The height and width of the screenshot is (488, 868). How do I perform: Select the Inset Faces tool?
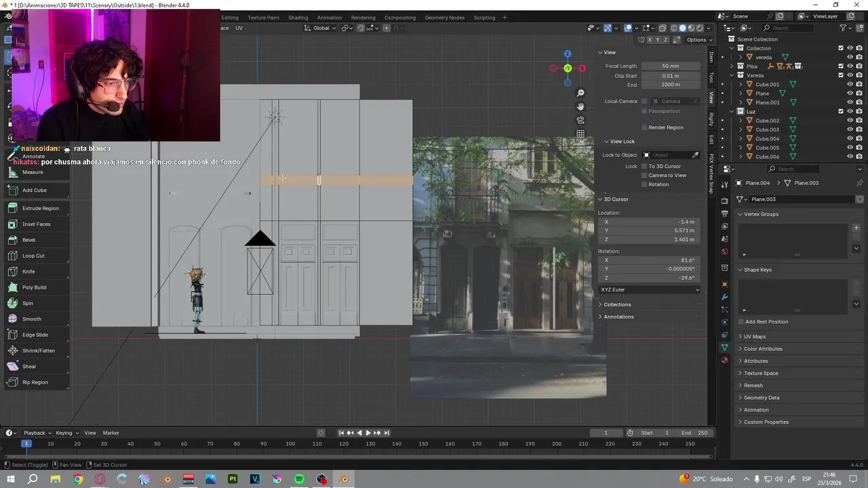pos(36,224)
